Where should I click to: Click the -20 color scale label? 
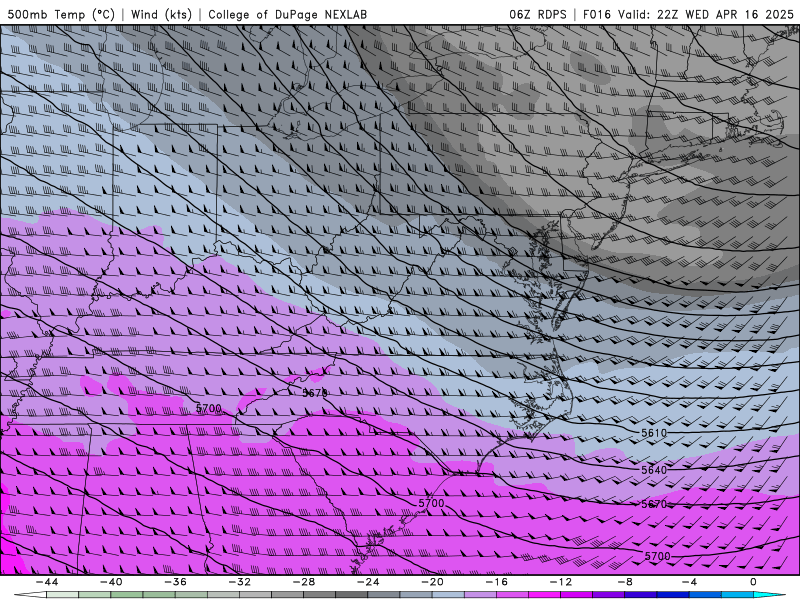pyautogui.click(x=433, y=582)
